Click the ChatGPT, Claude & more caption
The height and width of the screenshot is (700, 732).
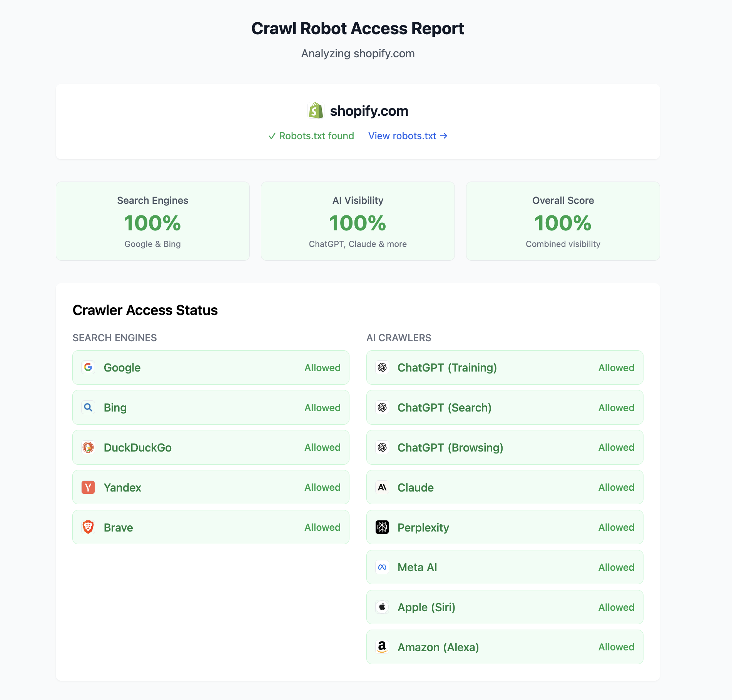(358, 244)
